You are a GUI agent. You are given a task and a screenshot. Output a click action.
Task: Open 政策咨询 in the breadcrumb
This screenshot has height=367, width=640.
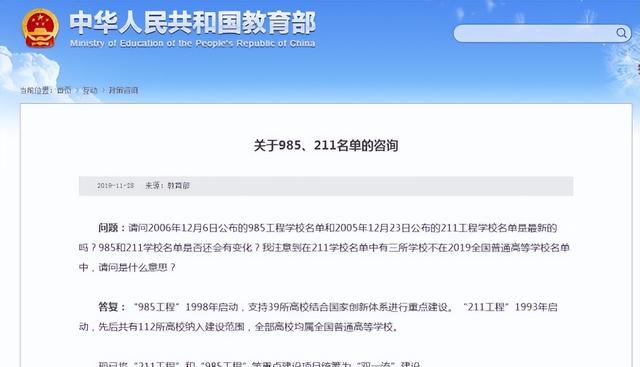123,90
